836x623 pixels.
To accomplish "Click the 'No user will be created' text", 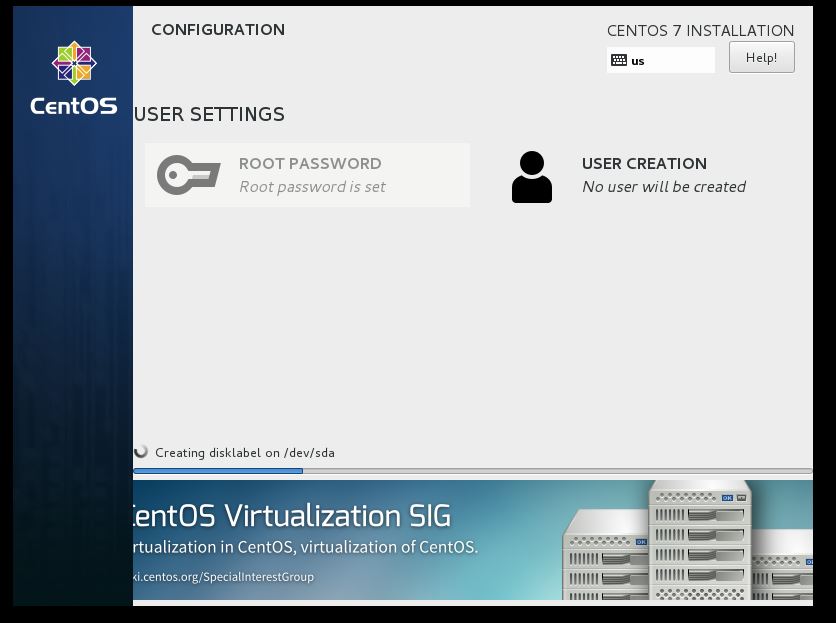I will pos(664,187).
